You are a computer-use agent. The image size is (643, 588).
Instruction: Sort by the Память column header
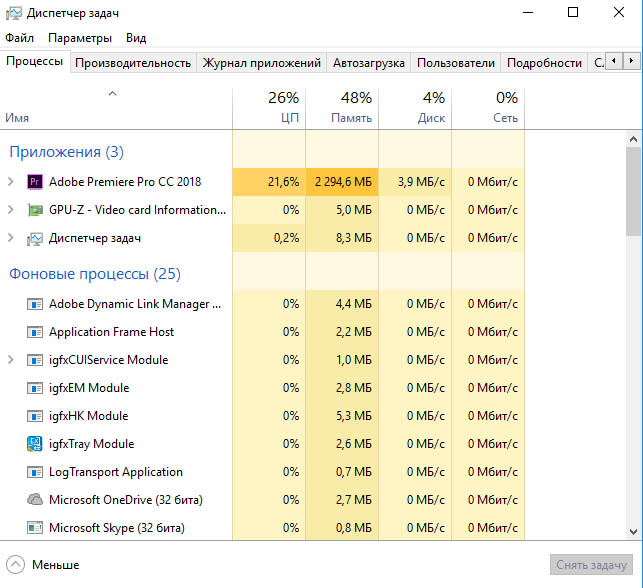[x=342, y=109]
